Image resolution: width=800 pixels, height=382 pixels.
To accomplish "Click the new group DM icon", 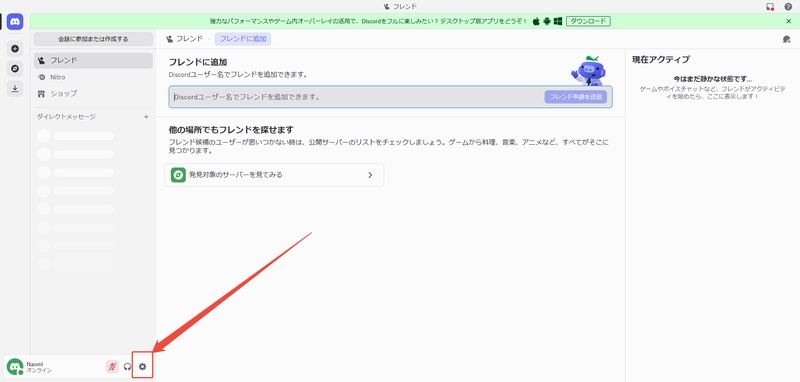I will tap(786, 39).
